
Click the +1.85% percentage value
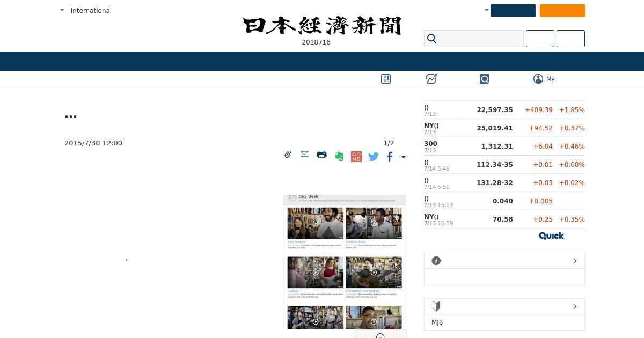tap(572, 110)
